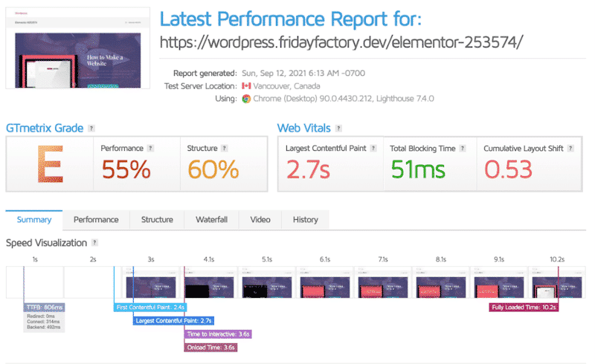Open the tested wordpress.fridayfactory.dev URL link
595x364 pixels.
click(342, 42)
